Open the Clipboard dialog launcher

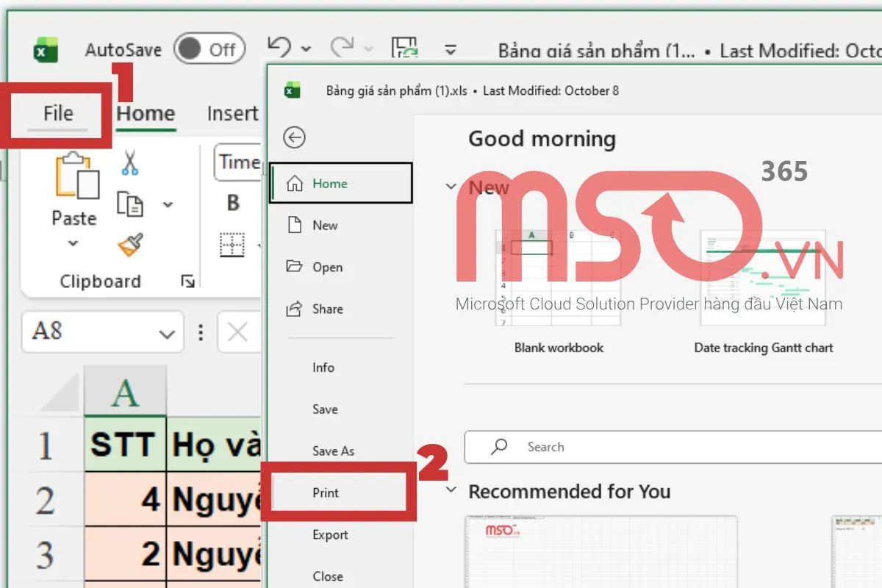[x=189, y=280]
